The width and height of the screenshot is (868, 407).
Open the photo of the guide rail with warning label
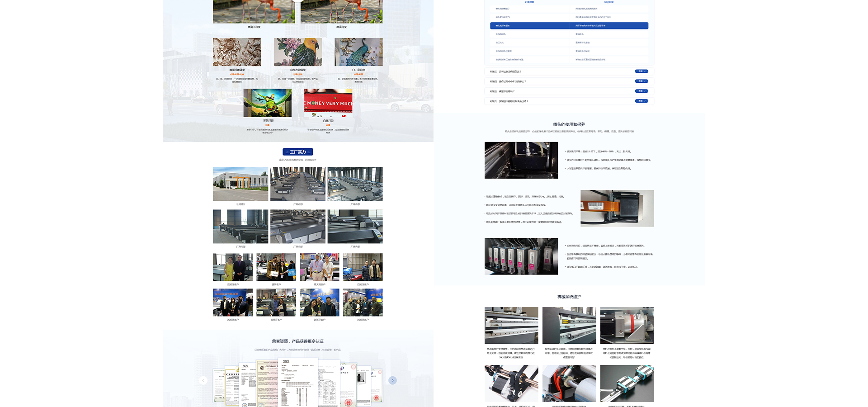(x=569, y=326)
